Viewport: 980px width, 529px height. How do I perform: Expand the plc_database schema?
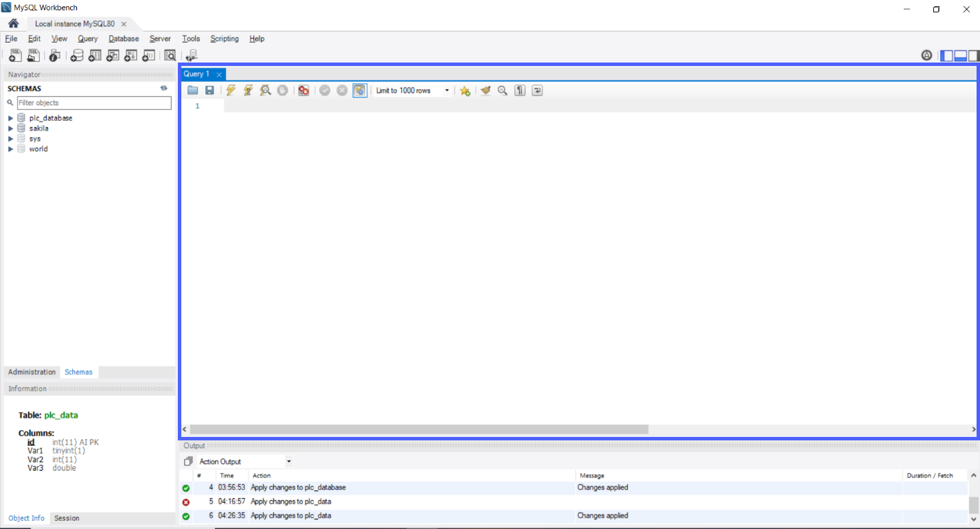(10, 117)
